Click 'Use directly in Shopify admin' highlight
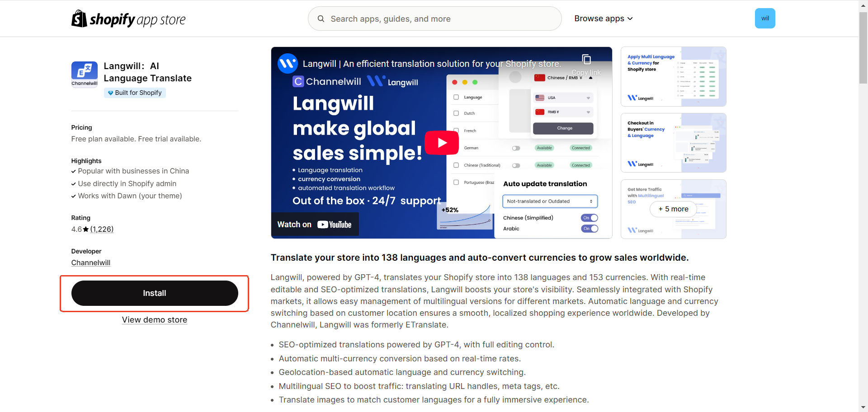This screenshot has height=412, width=868. [x=127, y=184]
